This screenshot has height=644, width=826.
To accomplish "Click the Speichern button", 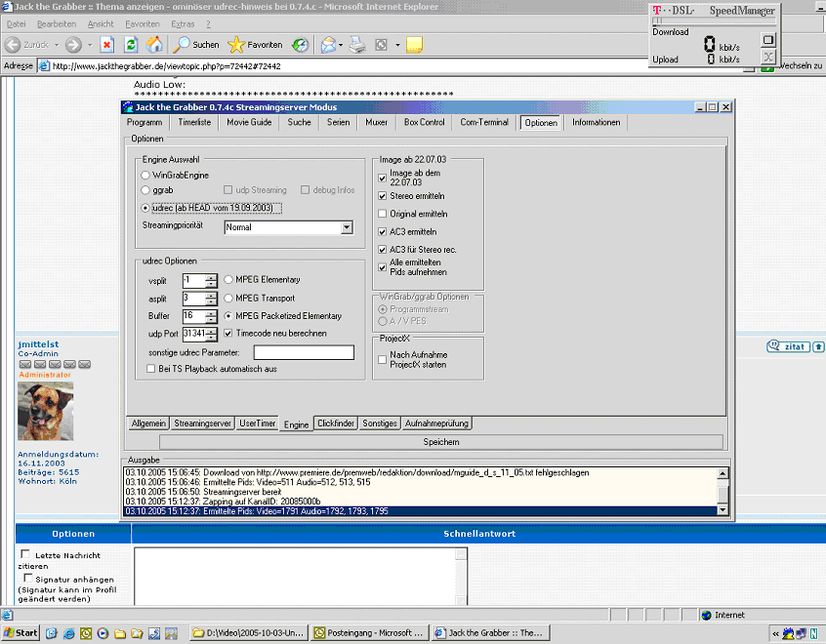I will [x=441, y=442].
